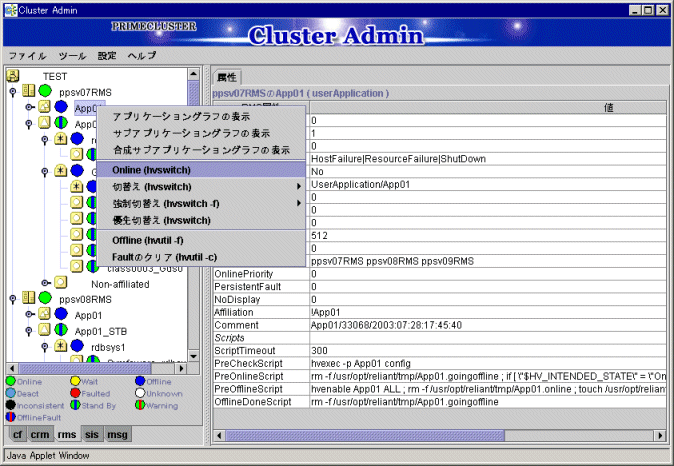Click the HostFailure|ResourceFailure|ShutDown value
This screenshot has width=674, height=466.
398,159
